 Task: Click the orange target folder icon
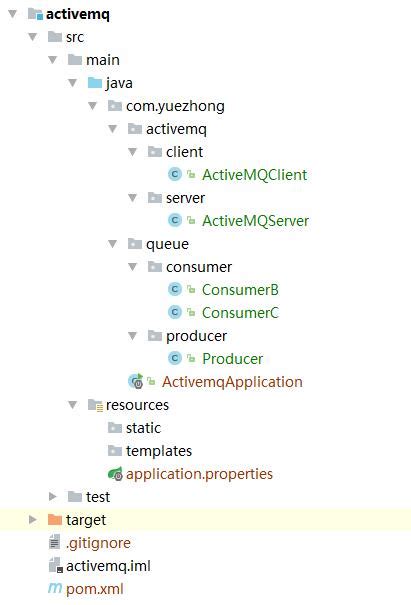(x=55, y=519)
